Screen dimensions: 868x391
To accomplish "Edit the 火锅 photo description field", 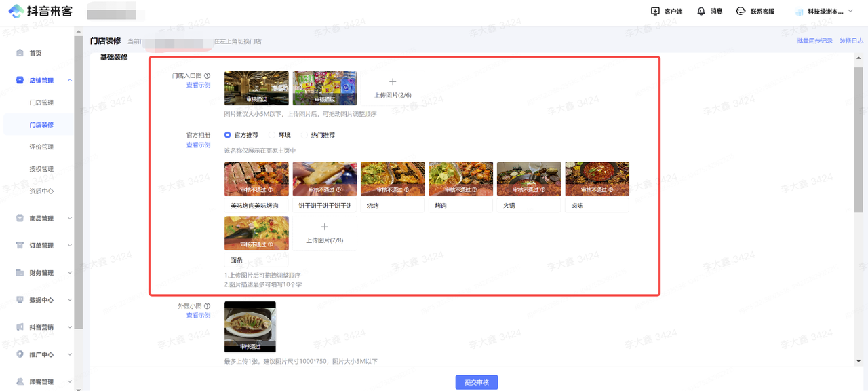I will (528, 205).
